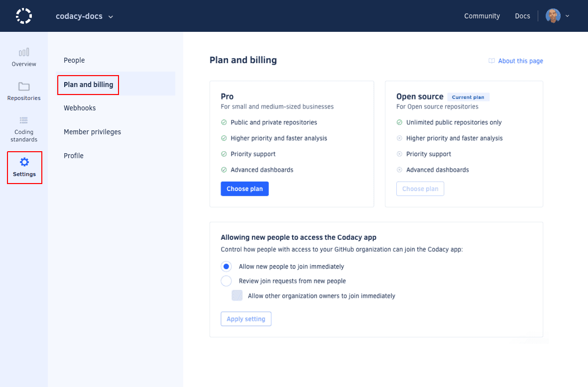Viewport: 588px width, 387px height.
Task: Expand the codacy-docs organization dropdown
Action: point(85,15)
